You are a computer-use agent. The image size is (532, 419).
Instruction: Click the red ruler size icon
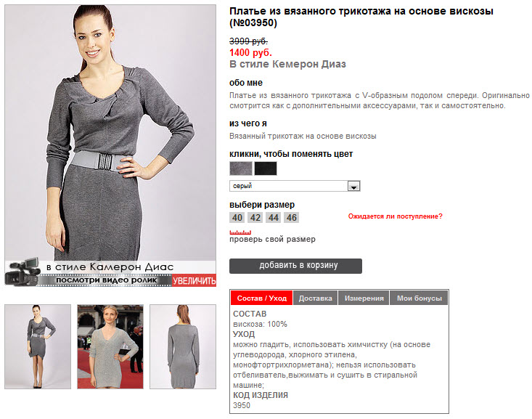[x=240, y=232]
